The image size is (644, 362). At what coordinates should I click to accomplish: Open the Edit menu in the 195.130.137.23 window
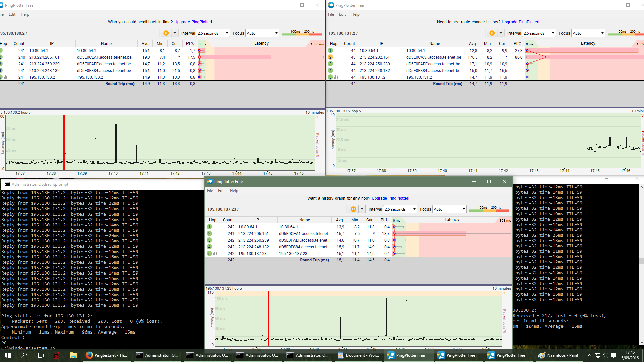[x=221, y=191]
